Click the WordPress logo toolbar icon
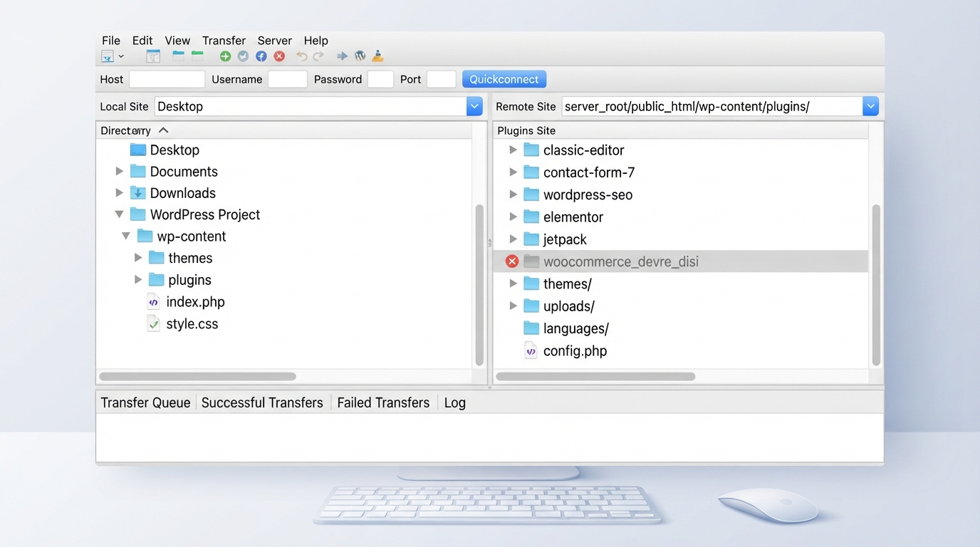The height and width of the screenshot is (547, 980). (360, 56)
